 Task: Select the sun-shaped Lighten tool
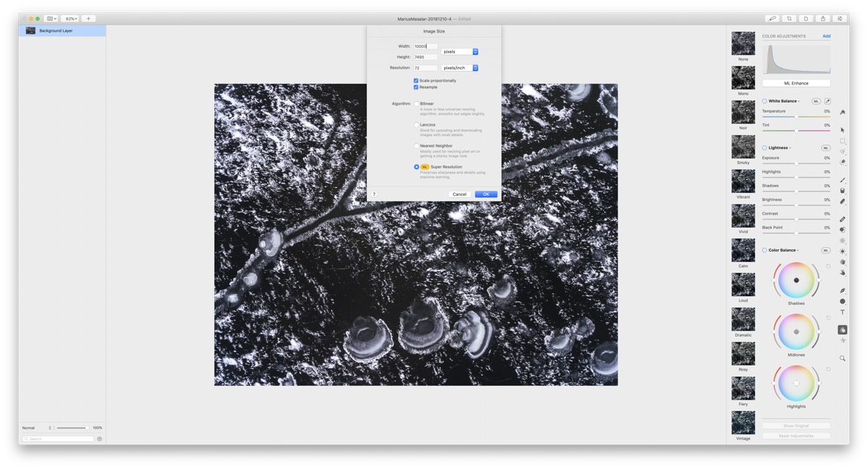point(843,251)
